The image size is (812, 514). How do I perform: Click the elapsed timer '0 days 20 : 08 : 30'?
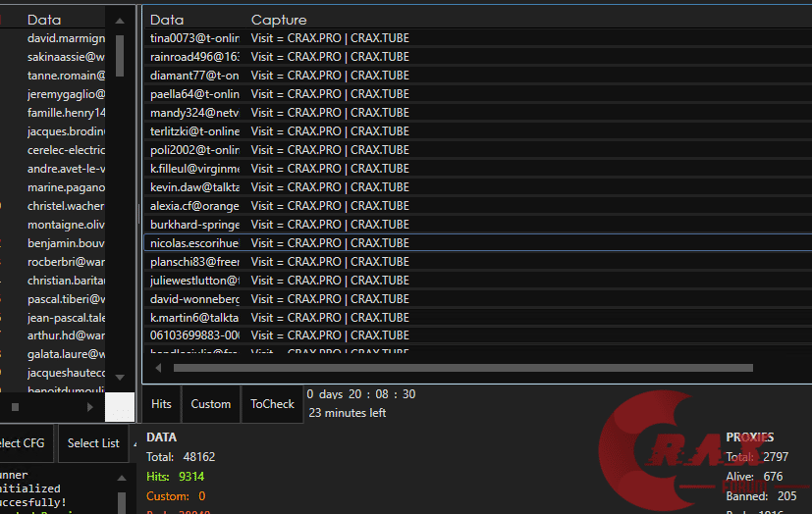click(361, 394)
